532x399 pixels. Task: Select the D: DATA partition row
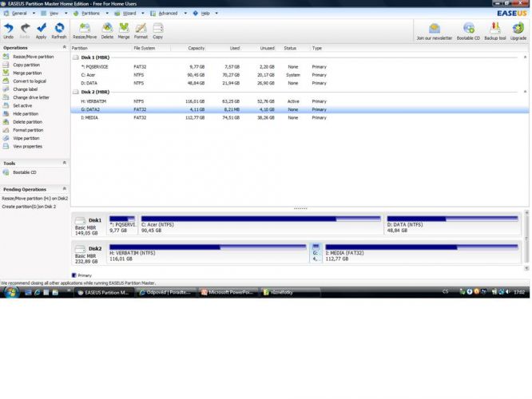[300, 83]
